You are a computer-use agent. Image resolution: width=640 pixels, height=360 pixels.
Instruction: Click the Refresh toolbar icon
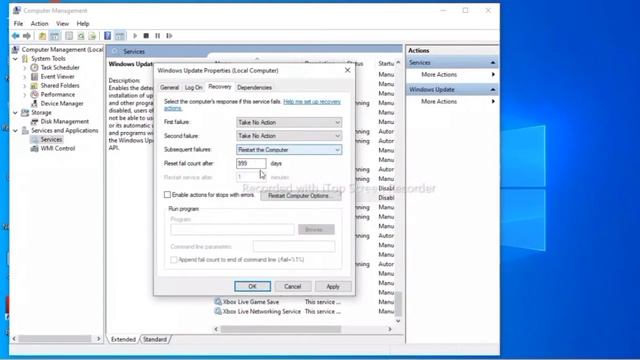coord(81,36)
